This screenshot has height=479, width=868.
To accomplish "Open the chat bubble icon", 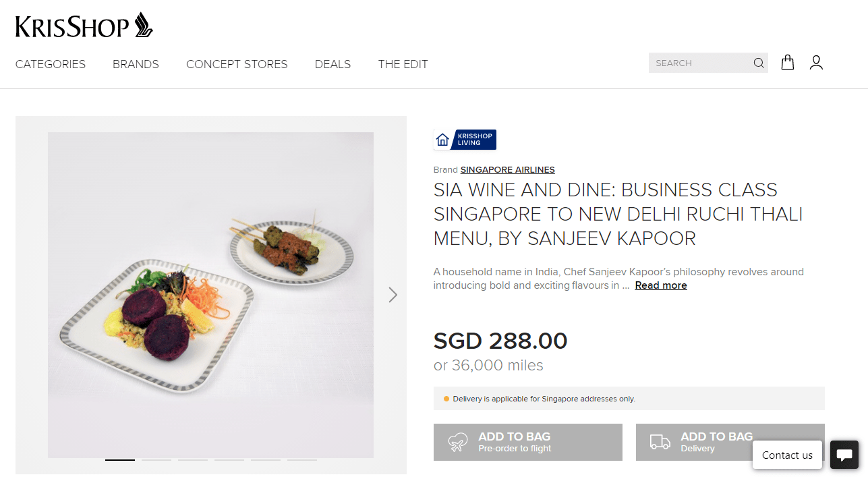I will [844, 454].
